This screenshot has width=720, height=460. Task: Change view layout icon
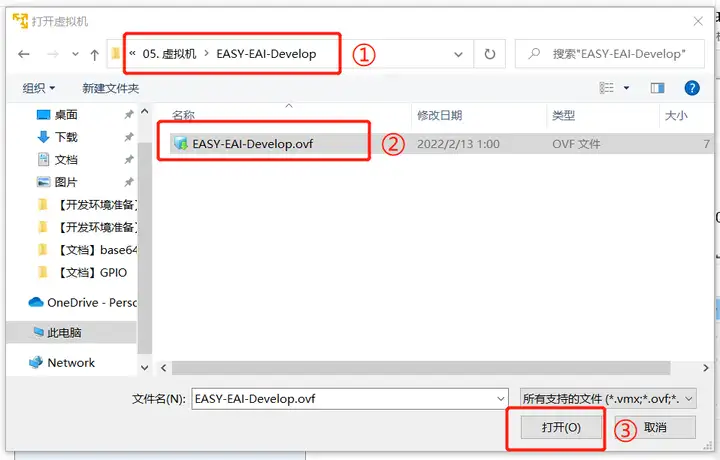(x=607, y=87)
